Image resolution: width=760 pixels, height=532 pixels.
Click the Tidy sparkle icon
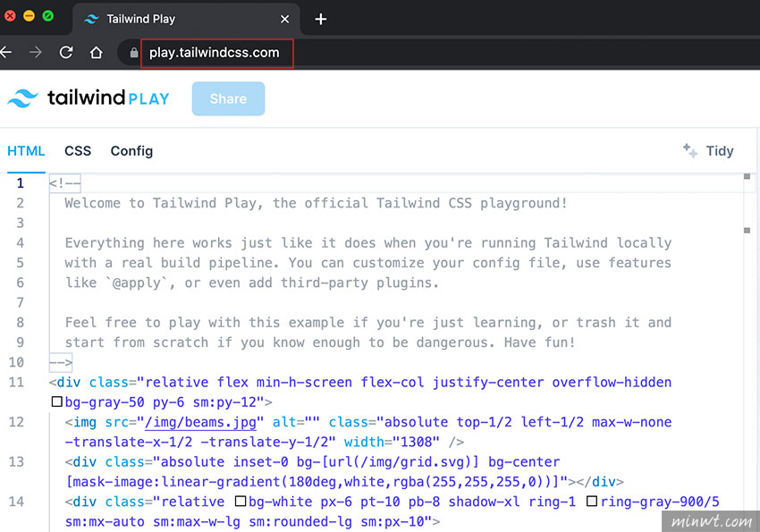(x=690, y=151)
